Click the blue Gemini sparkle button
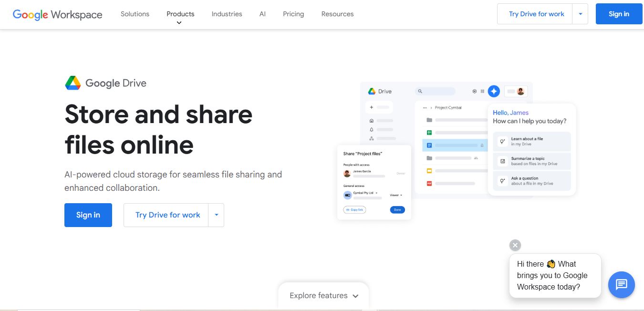Viewport: 644px width, 311px height. coord(494,91)
